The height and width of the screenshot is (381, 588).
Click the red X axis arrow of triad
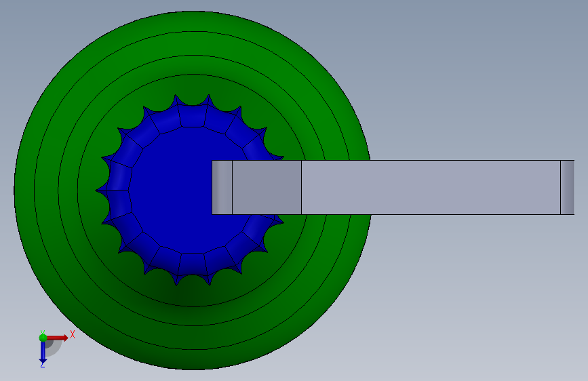(x=58, y=338)
